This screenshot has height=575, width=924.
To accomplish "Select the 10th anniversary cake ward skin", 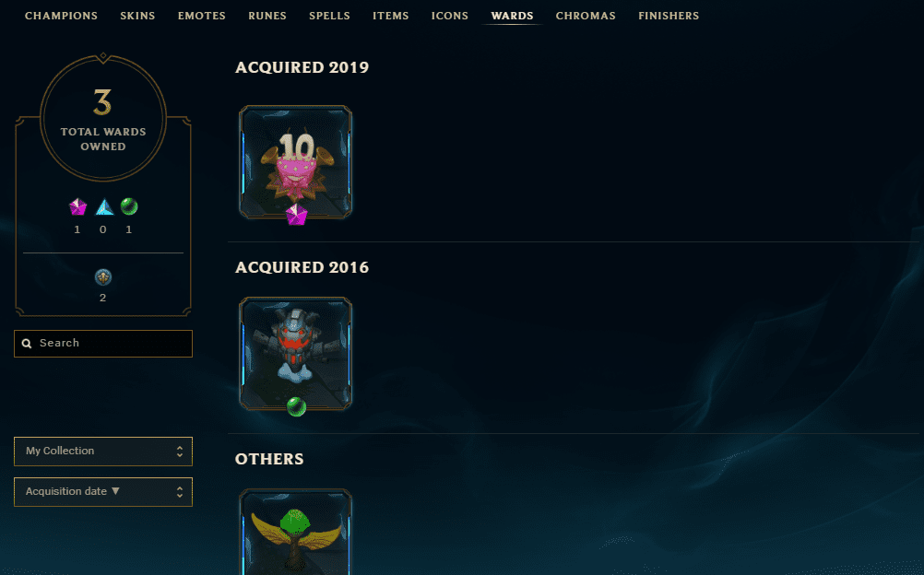I will (295, 161).
